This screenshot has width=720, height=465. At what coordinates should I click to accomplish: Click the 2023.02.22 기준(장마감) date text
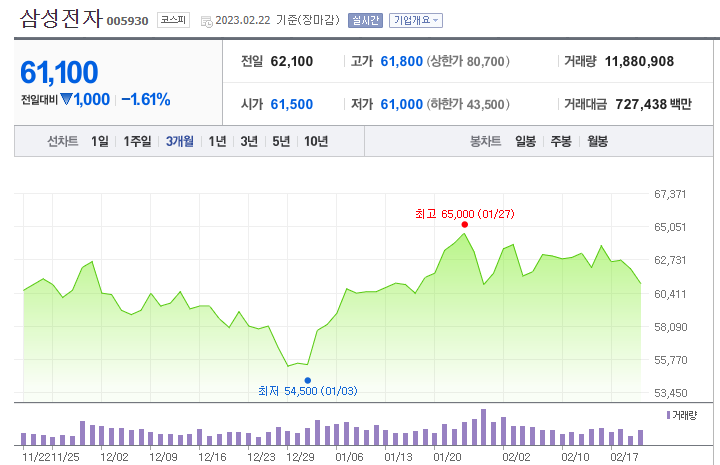click(x=277, y=20)
